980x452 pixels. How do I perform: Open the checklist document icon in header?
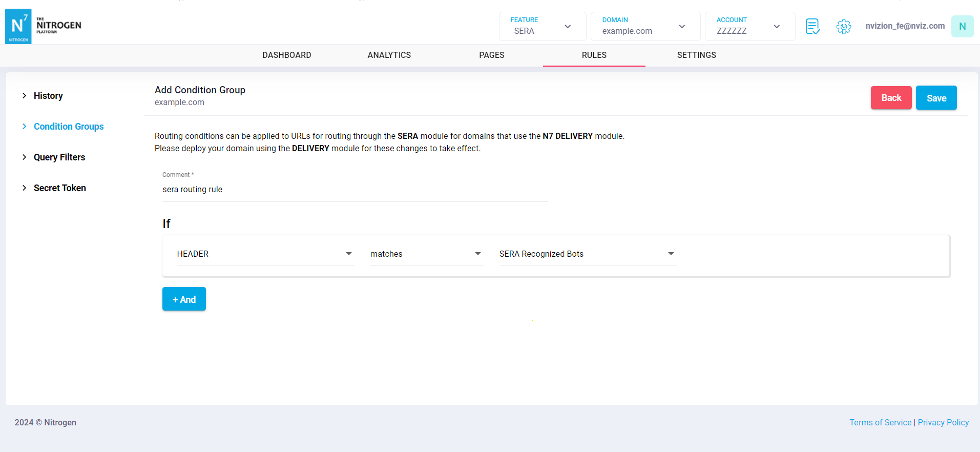pos(812,26)
